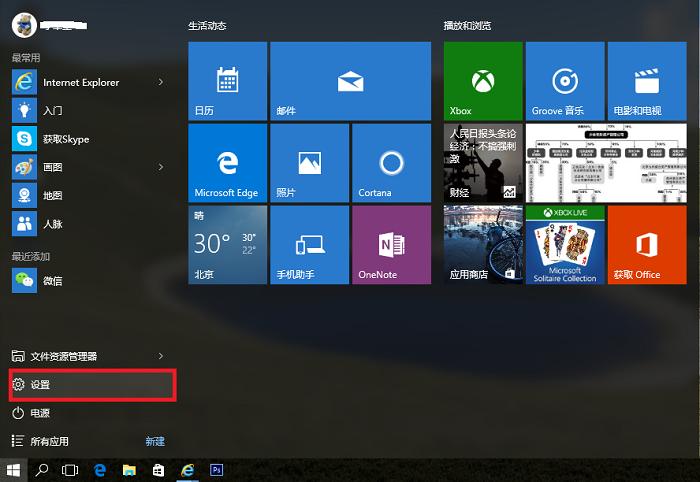Open the Groove 音乐 tile
The height and width of the screenshot is (482, 700).
[565, 81]
